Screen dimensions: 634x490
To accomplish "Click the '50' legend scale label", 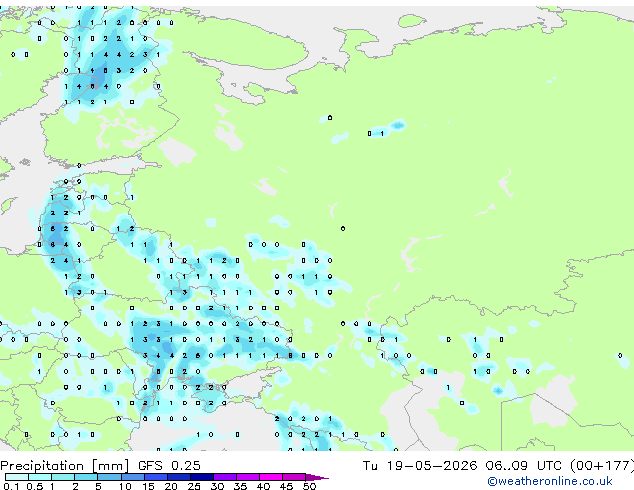I will click(309, 486).
